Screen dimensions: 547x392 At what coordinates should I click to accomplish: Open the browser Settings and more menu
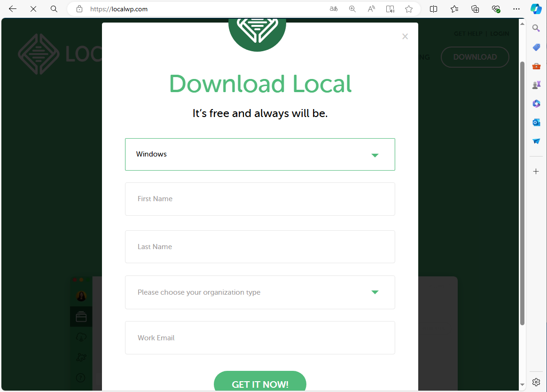coord(516,9)
